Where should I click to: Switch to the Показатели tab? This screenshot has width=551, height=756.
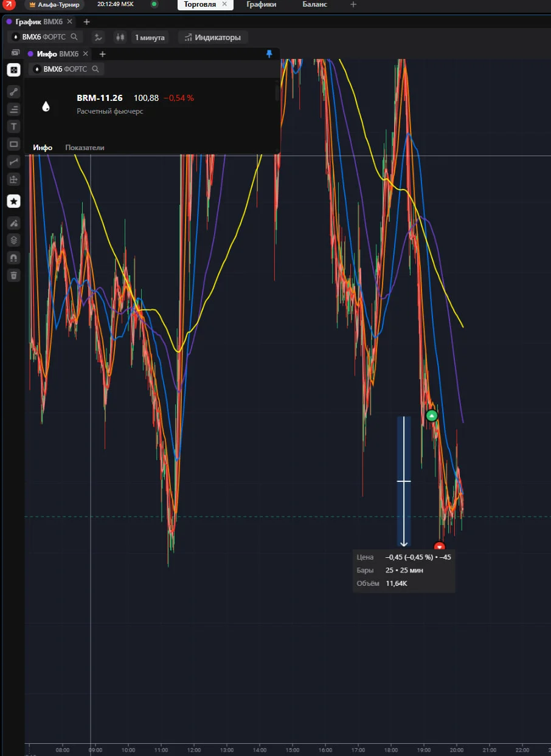[x=85, y=148]
